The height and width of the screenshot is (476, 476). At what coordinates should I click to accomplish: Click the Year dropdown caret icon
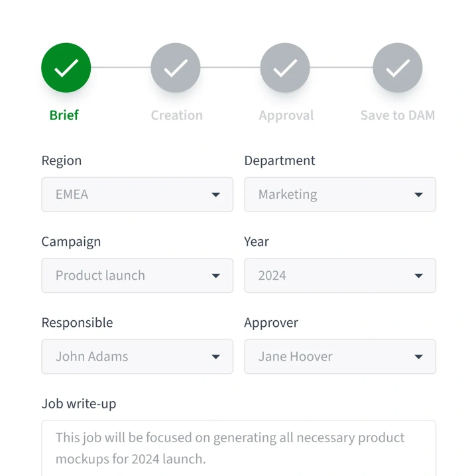pos(418,276)
